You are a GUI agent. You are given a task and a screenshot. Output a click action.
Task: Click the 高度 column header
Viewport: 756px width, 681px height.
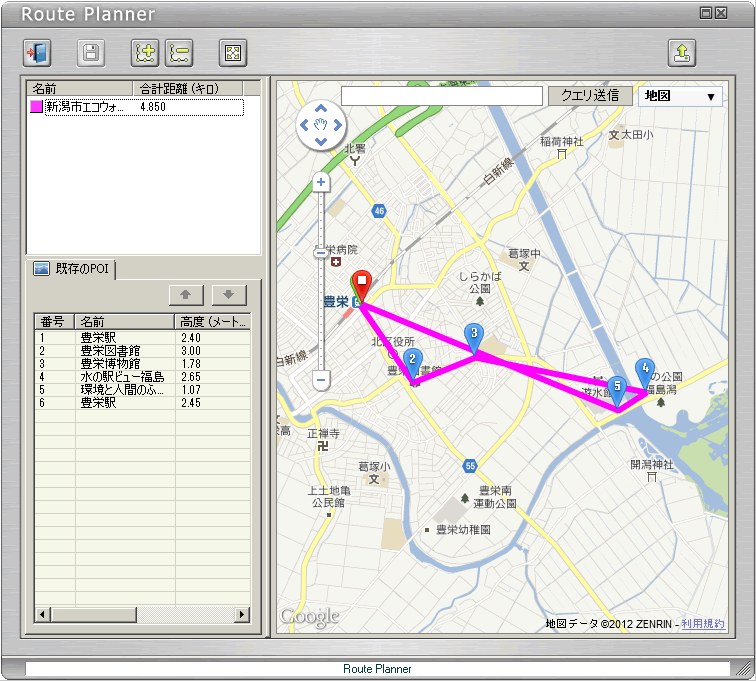(212, 322)
